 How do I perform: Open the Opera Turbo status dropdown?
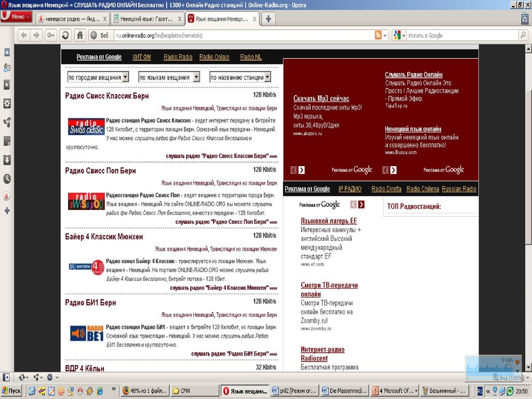pyautogui.click(x=51, y=377)
